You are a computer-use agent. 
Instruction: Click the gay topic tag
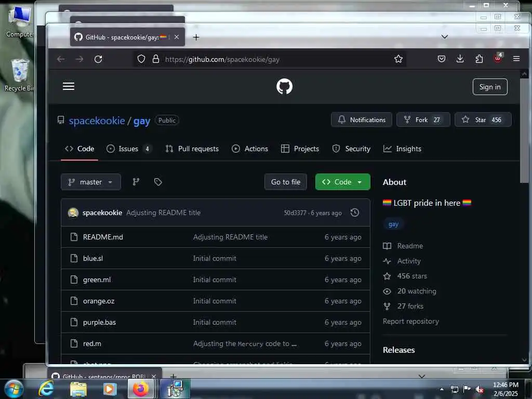click(394, 224)
